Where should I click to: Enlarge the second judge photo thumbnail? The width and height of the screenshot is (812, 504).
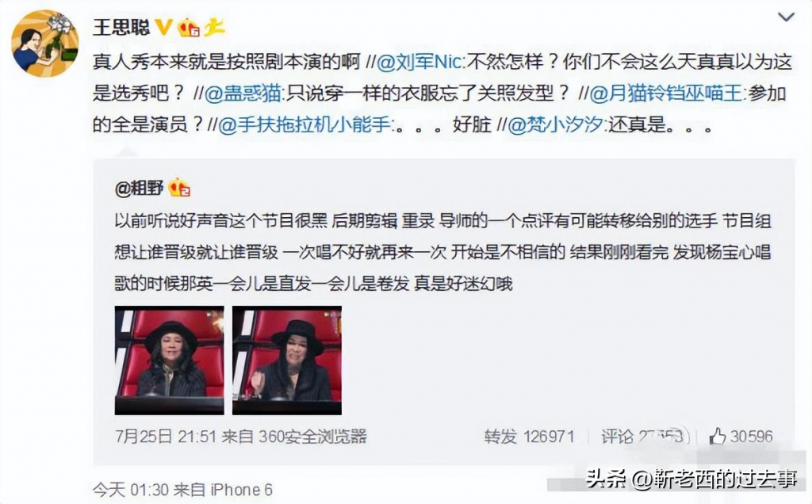click(x=287, y=360)
